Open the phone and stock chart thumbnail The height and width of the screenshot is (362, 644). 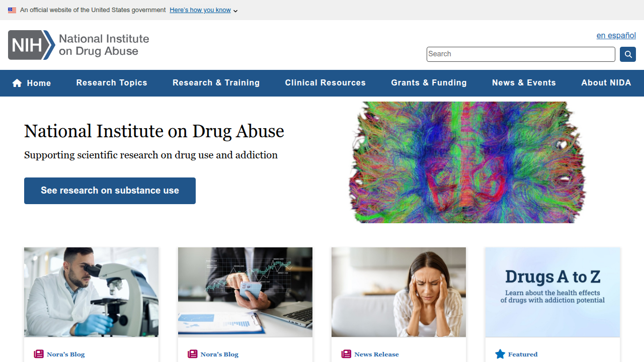point(245,292)
